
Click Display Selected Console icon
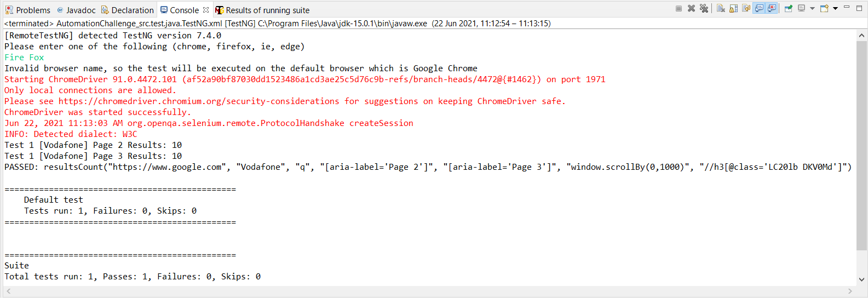coord(801,8)
